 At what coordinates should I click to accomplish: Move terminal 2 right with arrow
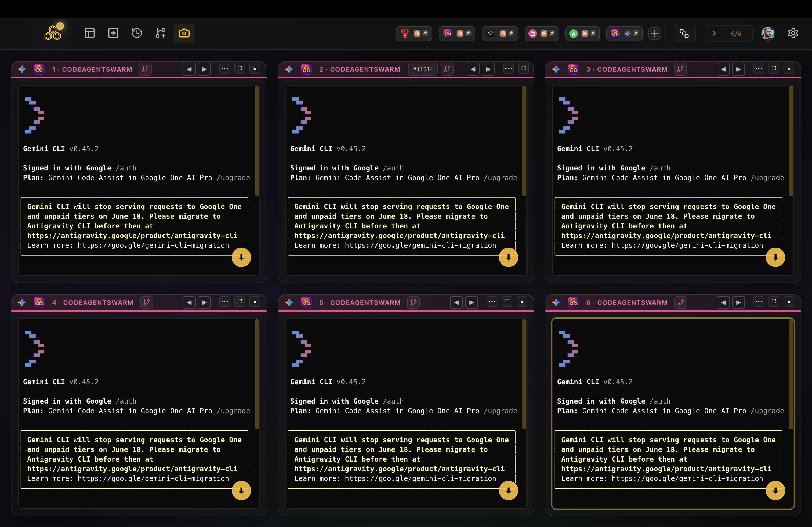coord(488,69)
